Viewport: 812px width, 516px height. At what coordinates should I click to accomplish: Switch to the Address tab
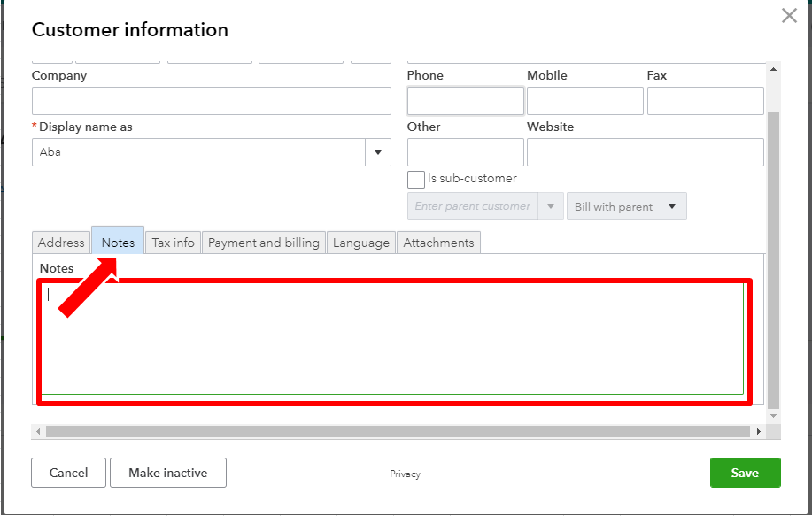click(x=61, y=243)
